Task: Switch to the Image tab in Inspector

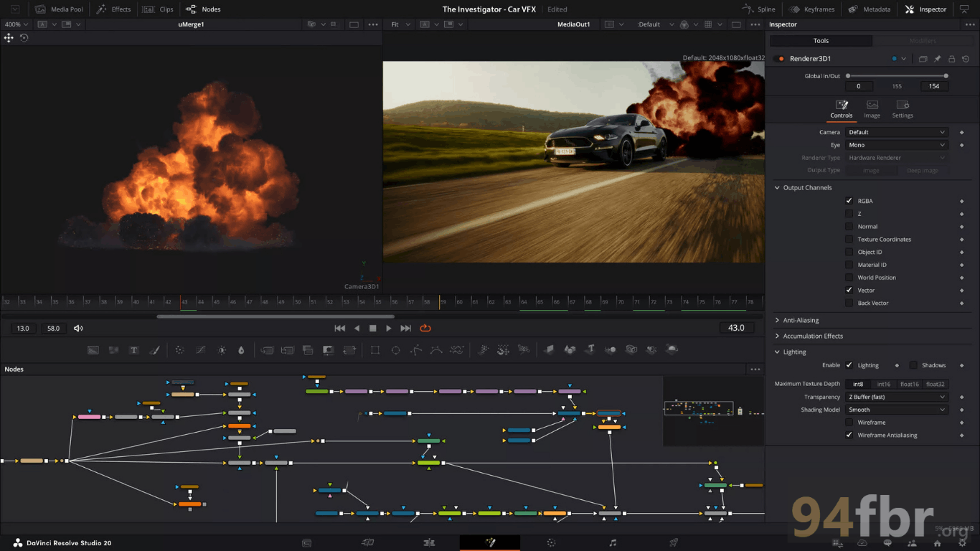Action: tap(872, 109)
